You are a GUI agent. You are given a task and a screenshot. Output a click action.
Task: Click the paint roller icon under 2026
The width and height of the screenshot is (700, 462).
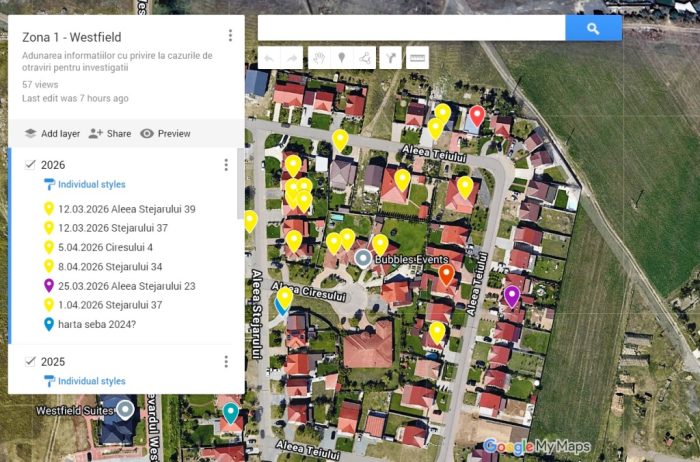pyautogui.click(x=49, y=184)
